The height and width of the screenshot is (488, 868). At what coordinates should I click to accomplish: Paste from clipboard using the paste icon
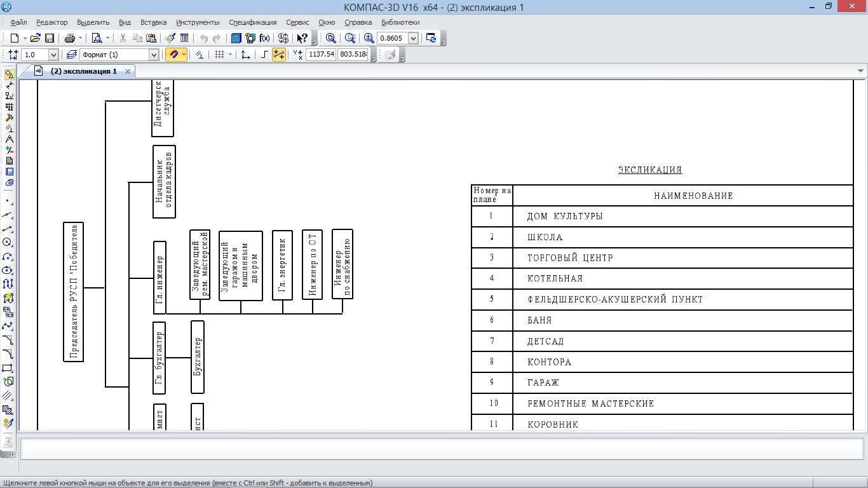coord(151,38)
